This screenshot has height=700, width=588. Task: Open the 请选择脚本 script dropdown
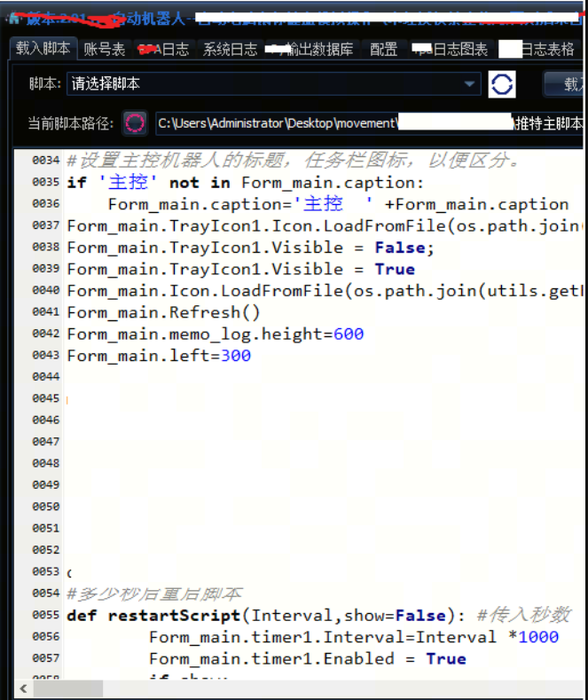pyautogui.click(x=266, y=84)
